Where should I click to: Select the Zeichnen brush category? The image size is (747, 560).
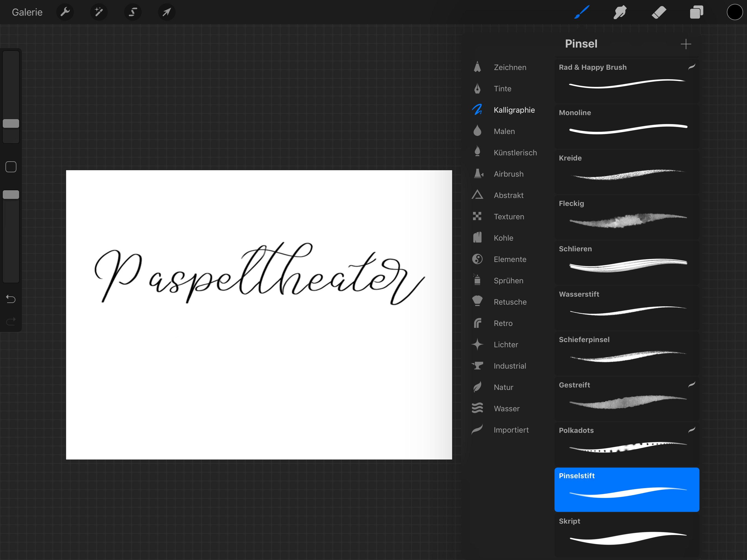tap(510, 67)
